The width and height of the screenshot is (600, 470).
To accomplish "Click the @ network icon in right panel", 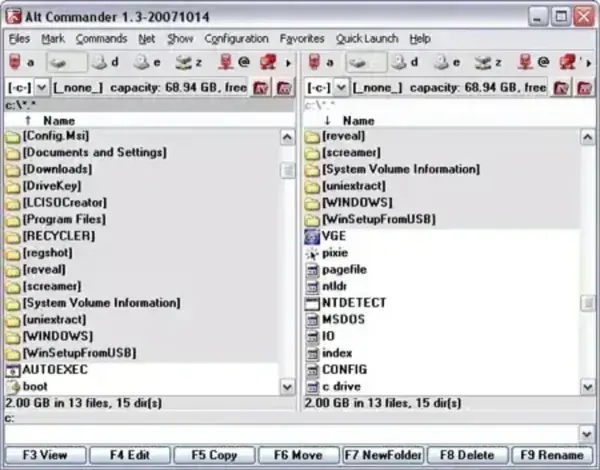I will tap(534, 62).
